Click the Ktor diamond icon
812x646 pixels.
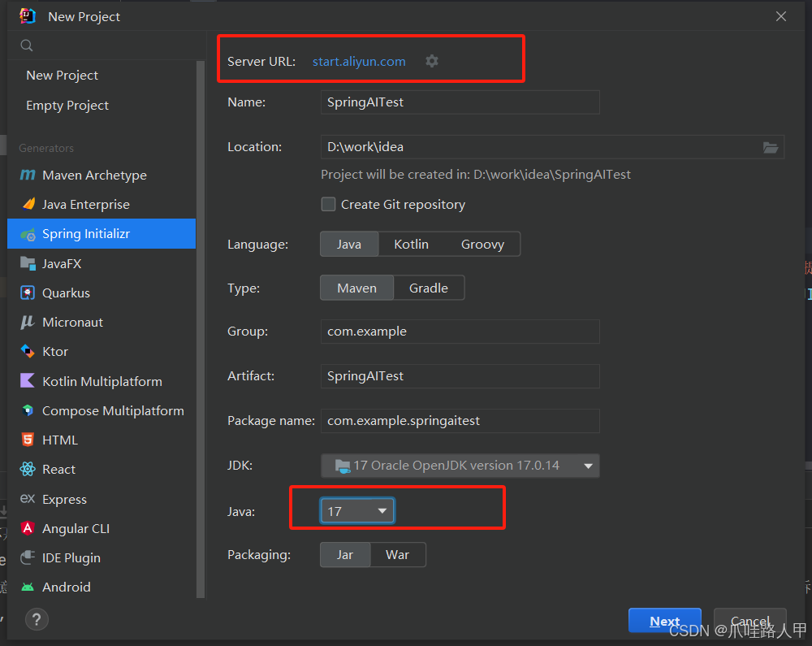click(x=28, y=351)
